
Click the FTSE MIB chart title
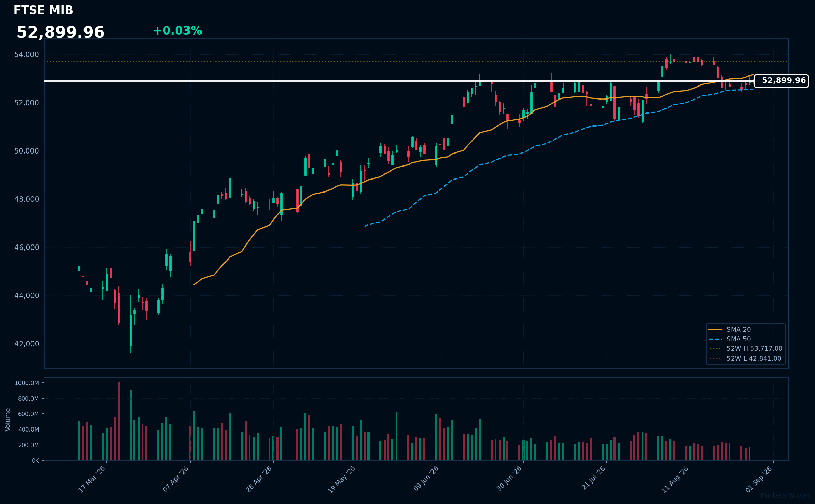click(43, 10)
